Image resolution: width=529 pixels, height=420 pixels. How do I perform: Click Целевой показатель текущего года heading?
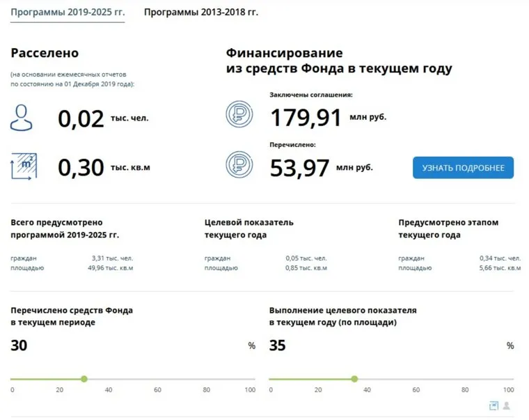(x=248, y=228)
